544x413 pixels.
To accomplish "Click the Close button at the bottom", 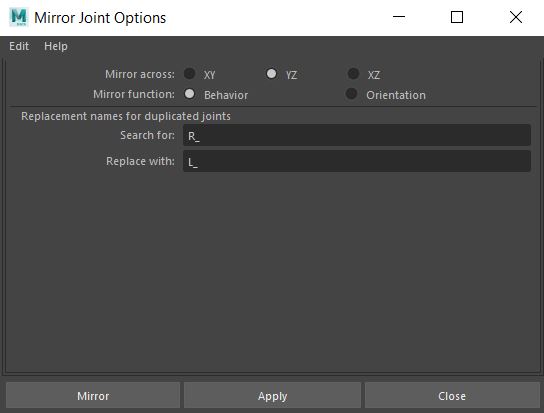I will 452,396.
